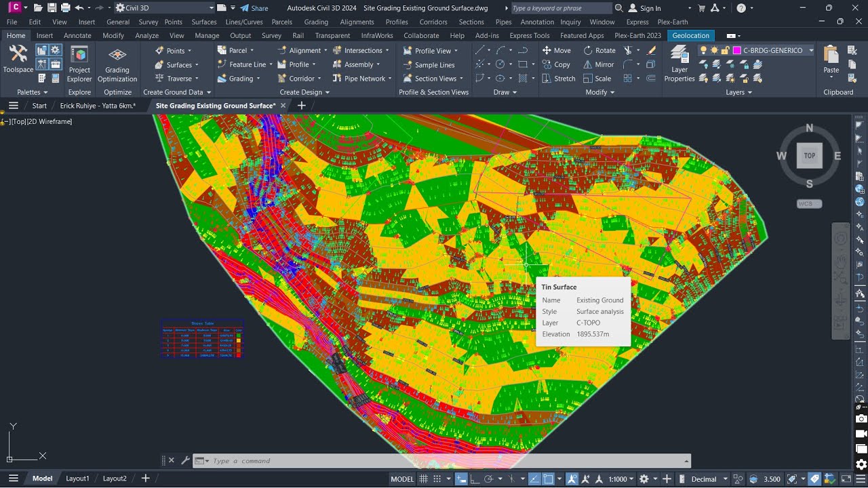Click the Plot printer icon

click(66, 8)
